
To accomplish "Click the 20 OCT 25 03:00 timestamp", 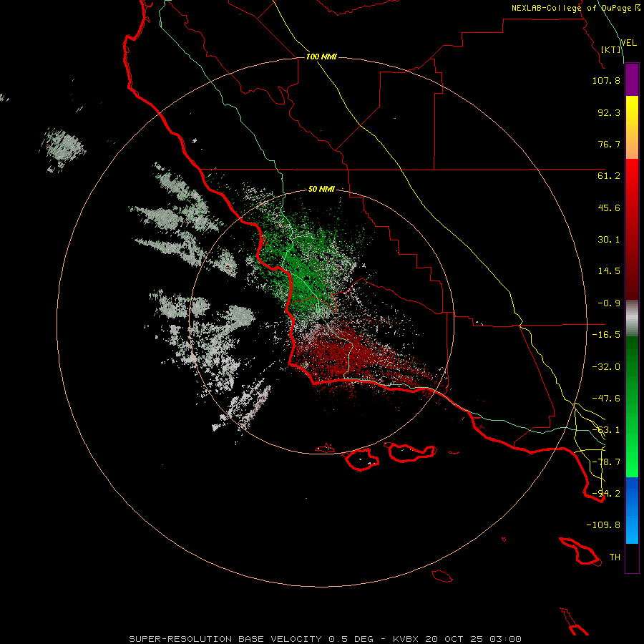I will (474, 639).
